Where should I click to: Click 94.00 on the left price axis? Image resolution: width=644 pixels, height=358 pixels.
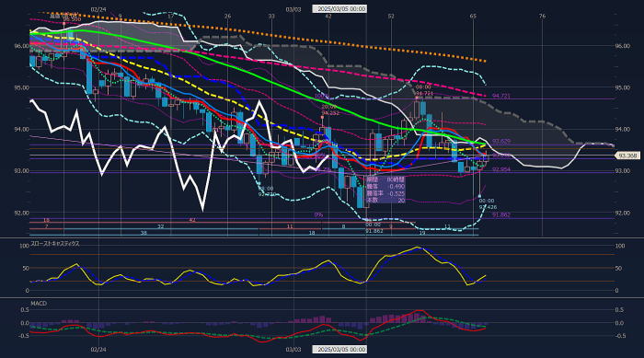(x=21, y=130)
